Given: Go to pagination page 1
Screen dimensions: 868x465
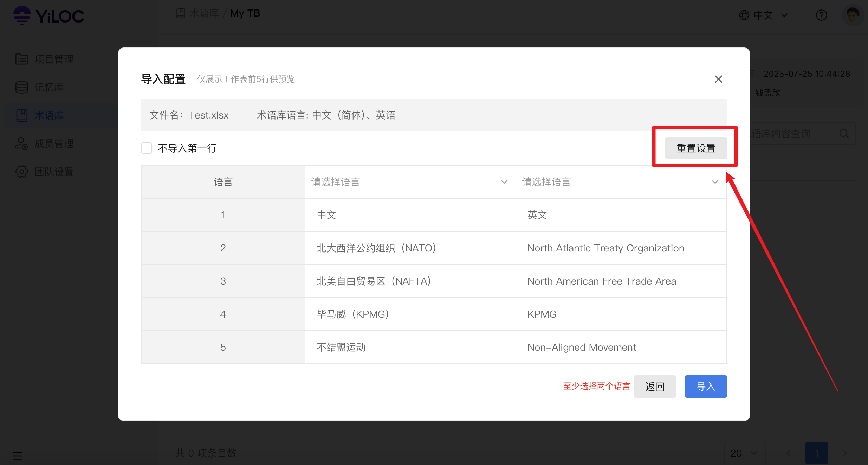Looking at the screenshot, I should pos(817,453).
